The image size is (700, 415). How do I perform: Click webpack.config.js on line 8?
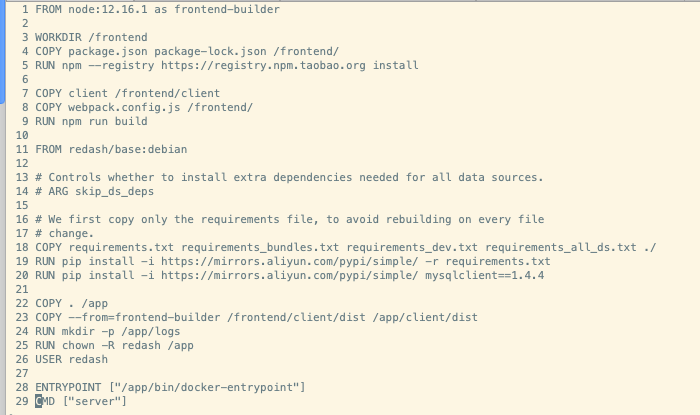pos(124,107)
